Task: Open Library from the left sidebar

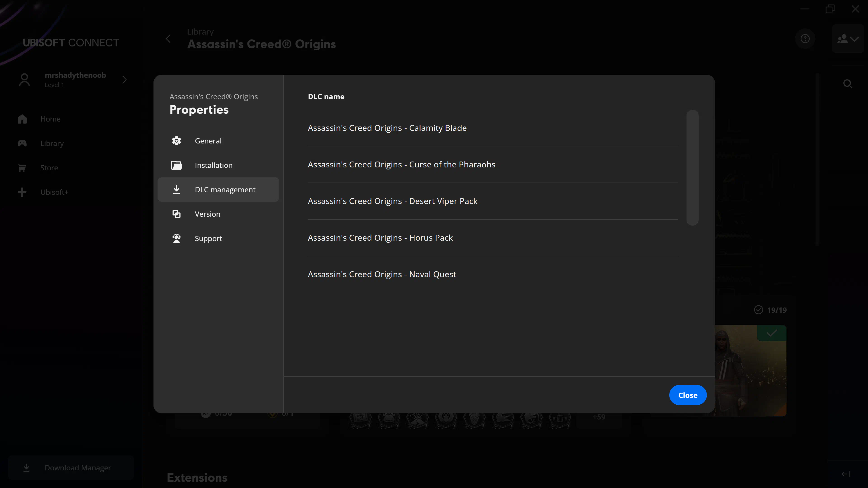Action: [x=52, y=143]
